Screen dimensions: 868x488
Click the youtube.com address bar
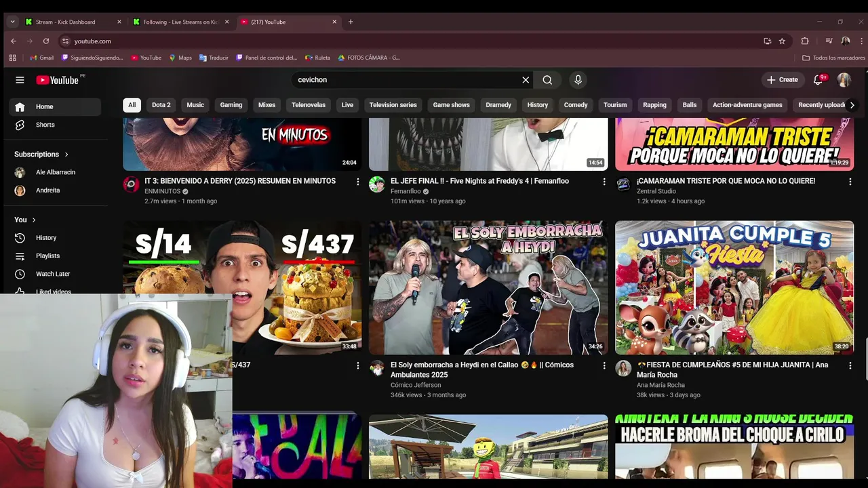click(407, 41)
